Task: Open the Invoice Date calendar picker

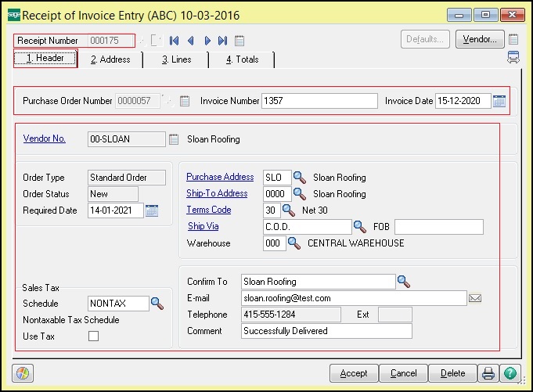Action: point(499,101)
